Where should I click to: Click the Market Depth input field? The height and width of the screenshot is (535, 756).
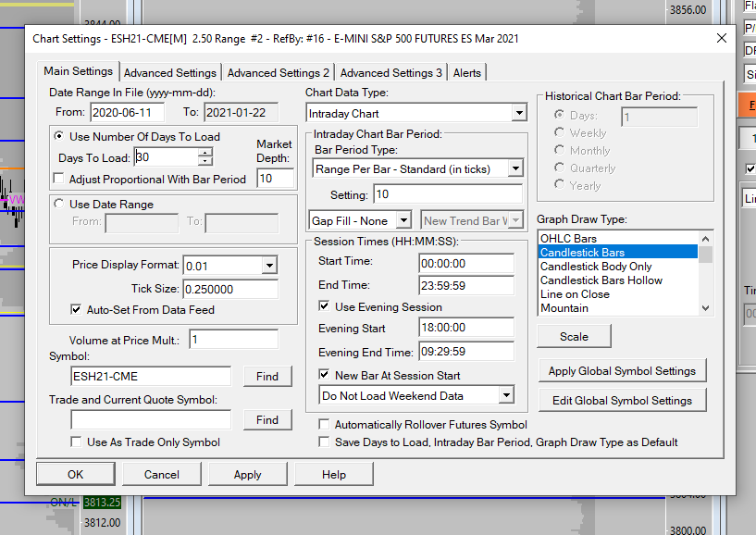(x=276, y=179)
